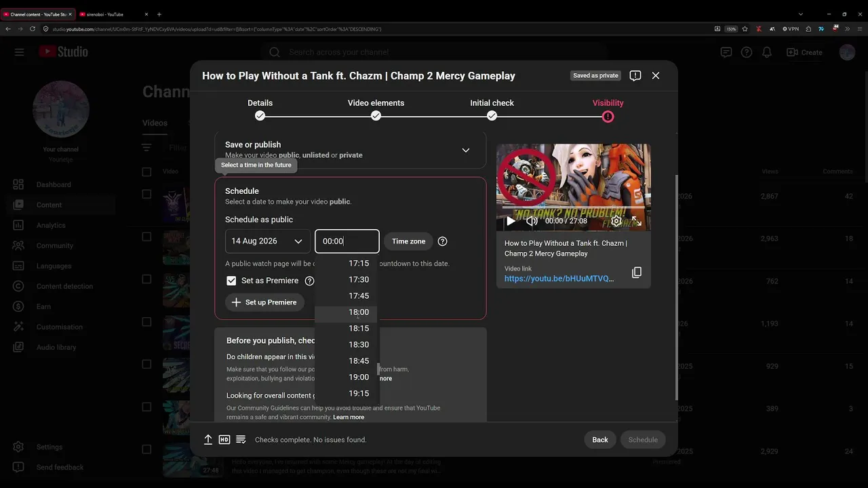Open the account avatar in the Studio header
Viewport: 868px width, 488px height.
pos(847,52)
